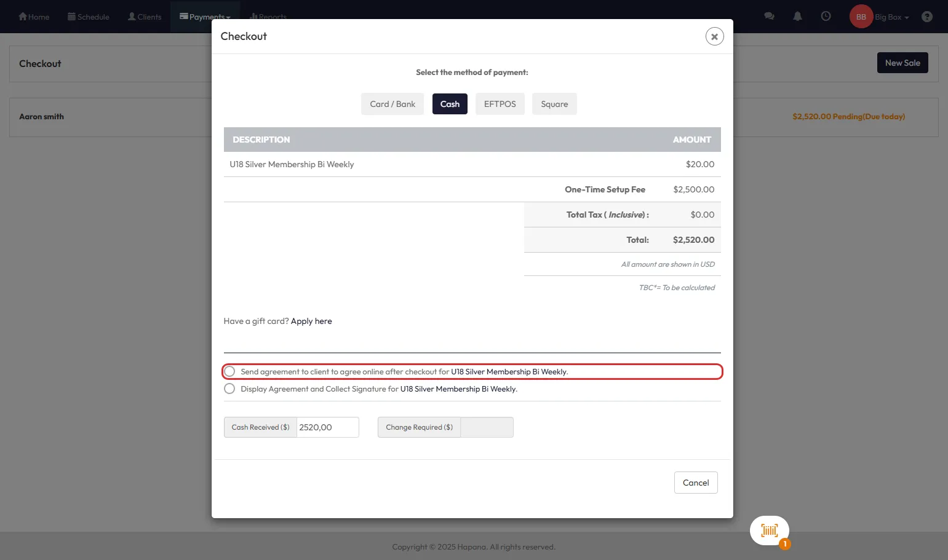Screen dimensions: 948x560
Task: Open the help question mark icon
Action: (x=926, y=17)
